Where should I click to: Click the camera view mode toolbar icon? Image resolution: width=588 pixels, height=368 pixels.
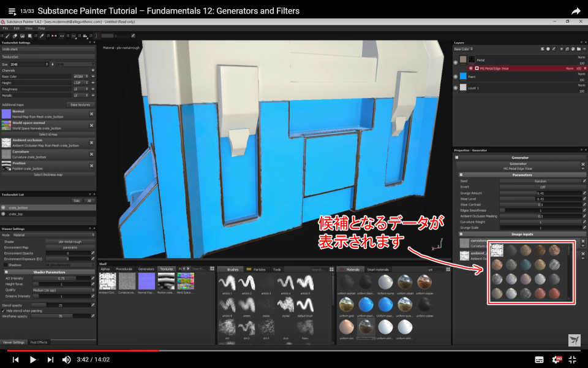click(85, 36)
